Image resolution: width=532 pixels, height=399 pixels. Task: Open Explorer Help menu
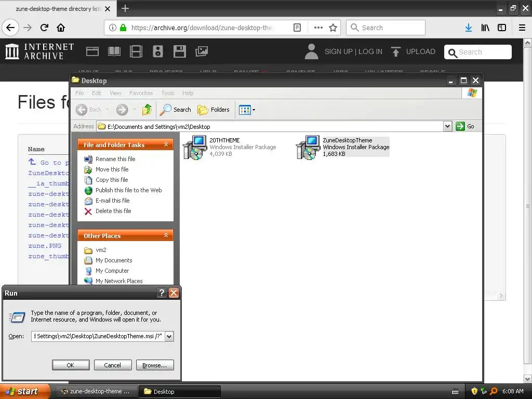[x=188, y=93]
